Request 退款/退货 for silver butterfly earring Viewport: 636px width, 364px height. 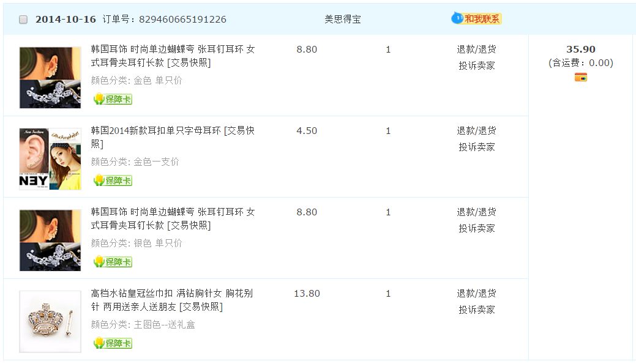pos(476,212)
